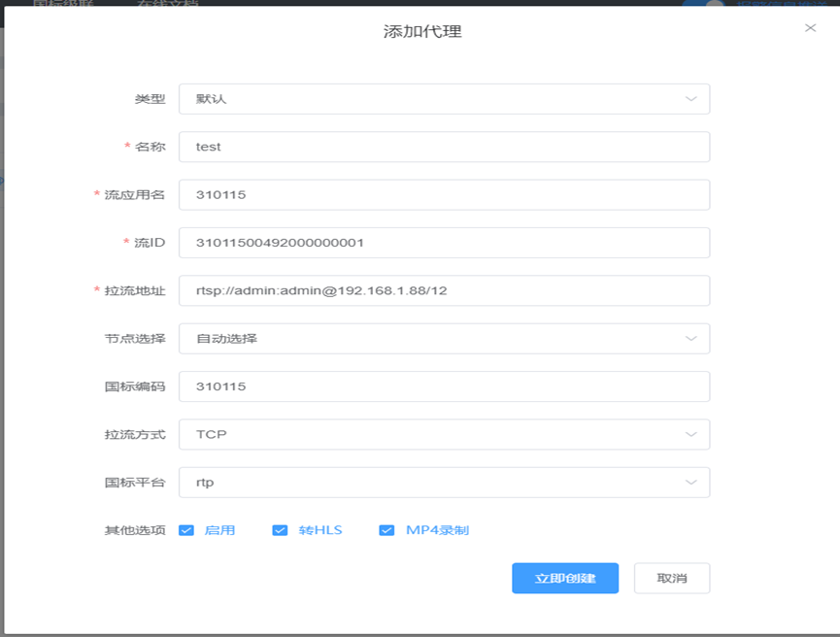The image size is (840, 637).
Task: Click the chevron arrow of 国标平台 dropdown
Action: click(691, 483)
